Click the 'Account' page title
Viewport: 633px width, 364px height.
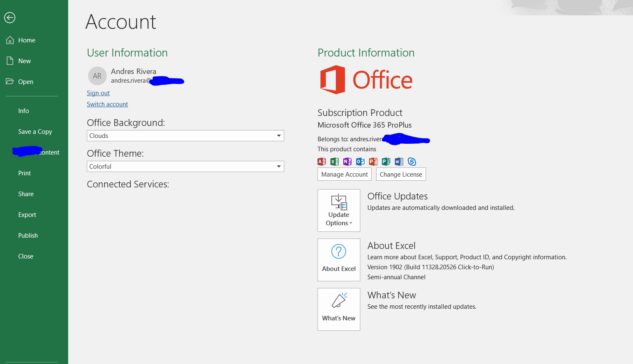121,22
